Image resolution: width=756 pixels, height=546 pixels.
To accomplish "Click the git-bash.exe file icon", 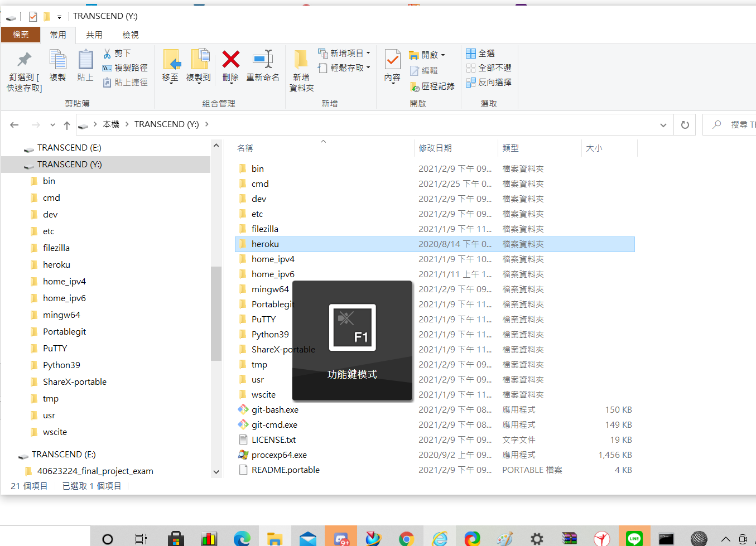I will [x=243, y=409].
